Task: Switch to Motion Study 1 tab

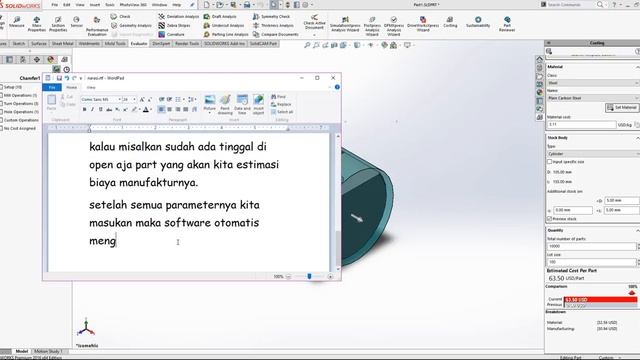Action: [48, 351]
